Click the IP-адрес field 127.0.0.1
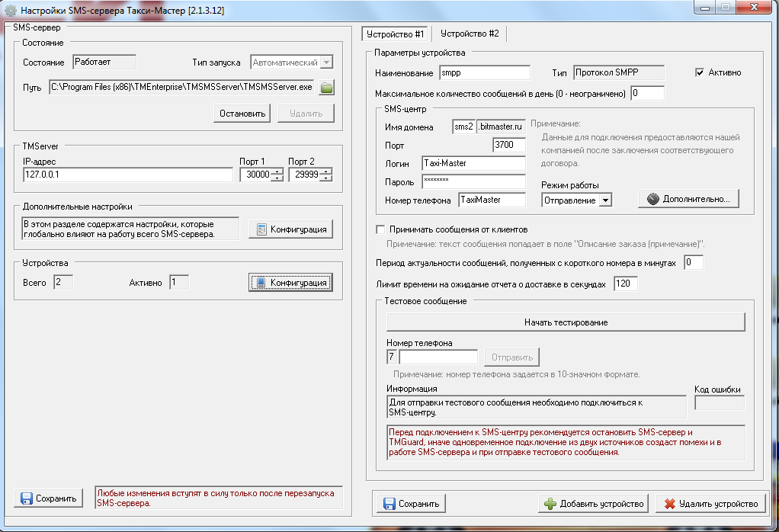 pyautogui.click(x=128, y=175)
